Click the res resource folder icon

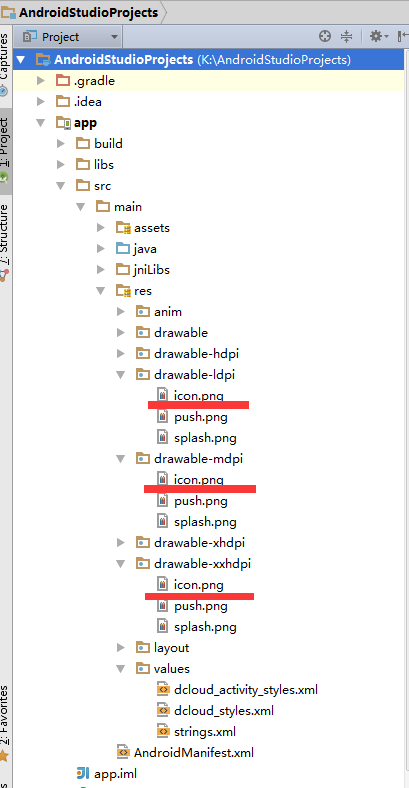coord(123,291)
